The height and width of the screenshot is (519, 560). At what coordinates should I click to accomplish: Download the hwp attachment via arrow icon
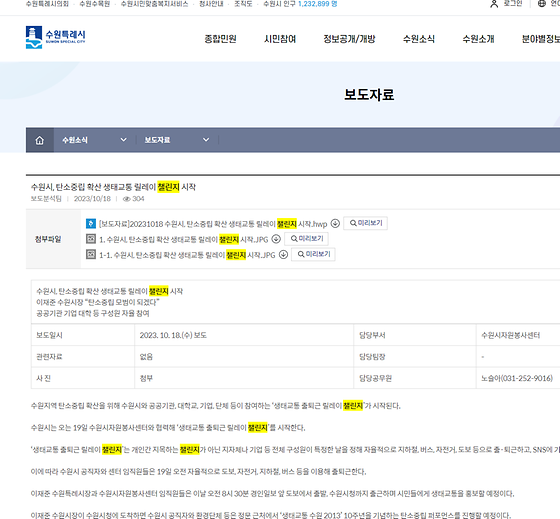point(335,224)
